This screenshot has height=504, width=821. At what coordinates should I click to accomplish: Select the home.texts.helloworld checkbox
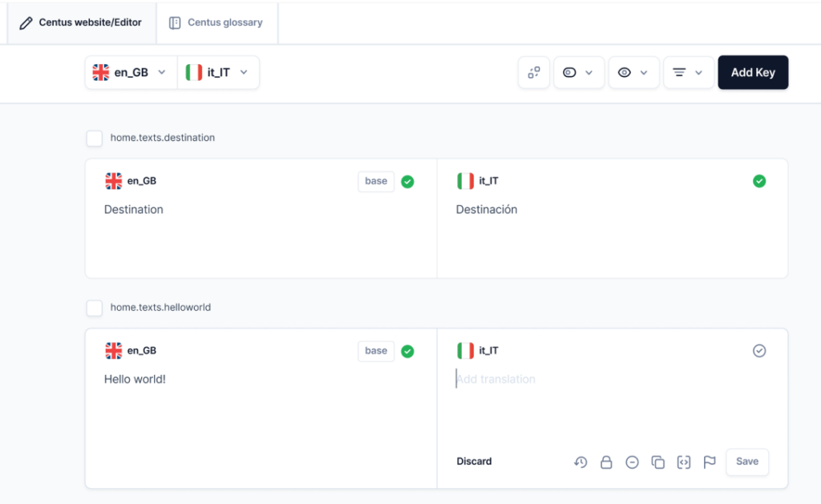(x=94, y=308)
